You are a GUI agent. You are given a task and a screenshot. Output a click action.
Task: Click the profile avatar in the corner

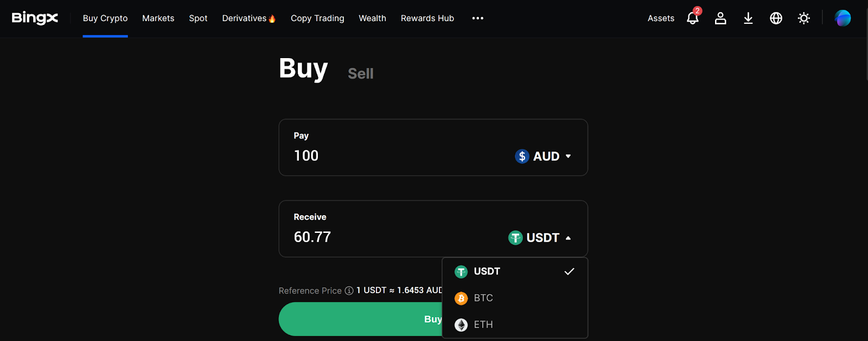(843, 18)
